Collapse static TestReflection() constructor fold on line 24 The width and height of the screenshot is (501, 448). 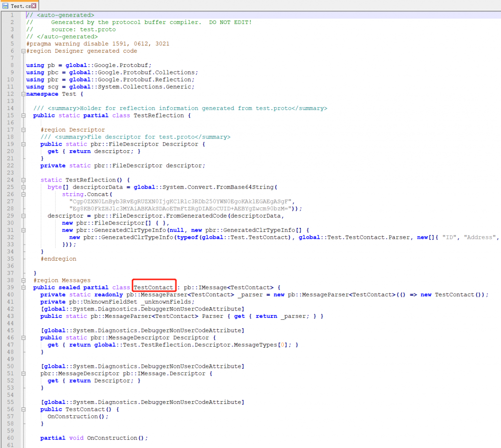pos(23,180)
